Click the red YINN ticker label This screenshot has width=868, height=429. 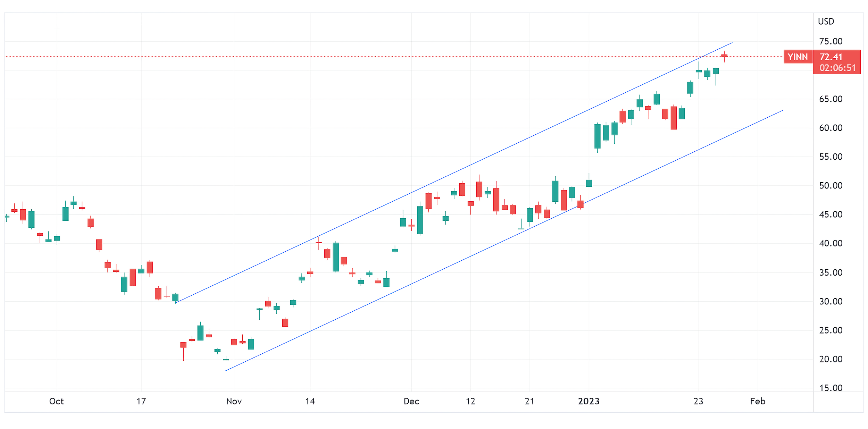798,57
